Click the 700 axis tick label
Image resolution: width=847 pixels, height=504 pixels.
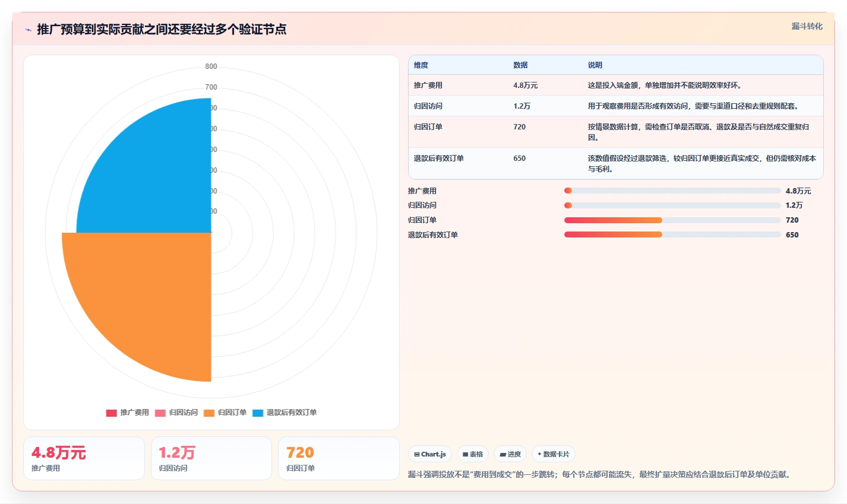[211, 87]
